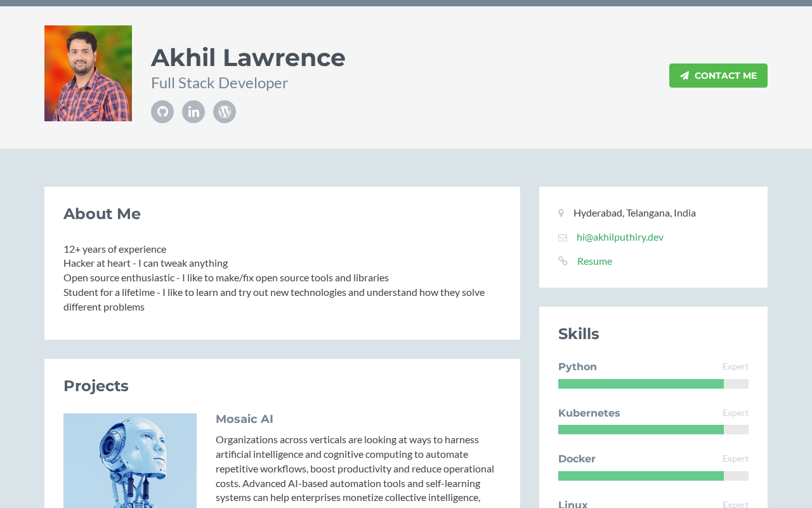Image resolution: width=812 pixels, height=508 pixels.
Task: Open the WordPress blog icon
Action: pyautogui.click(x=225, y=112)
